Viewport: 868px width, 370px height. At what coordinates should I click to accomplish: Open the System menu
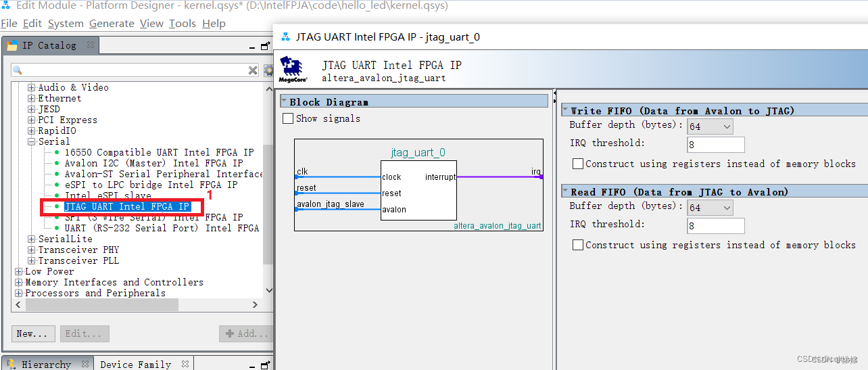coord(66,23)
